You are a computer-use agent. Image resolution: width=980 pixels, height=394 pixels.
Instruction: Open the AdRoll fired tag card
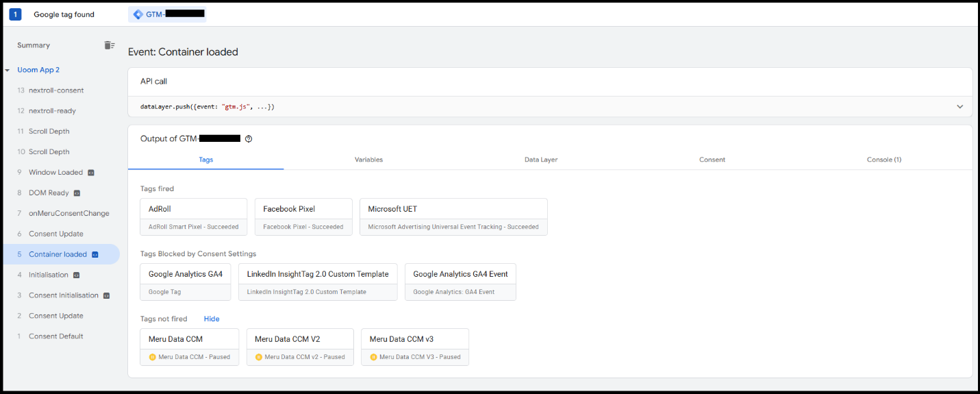(193, 217)
